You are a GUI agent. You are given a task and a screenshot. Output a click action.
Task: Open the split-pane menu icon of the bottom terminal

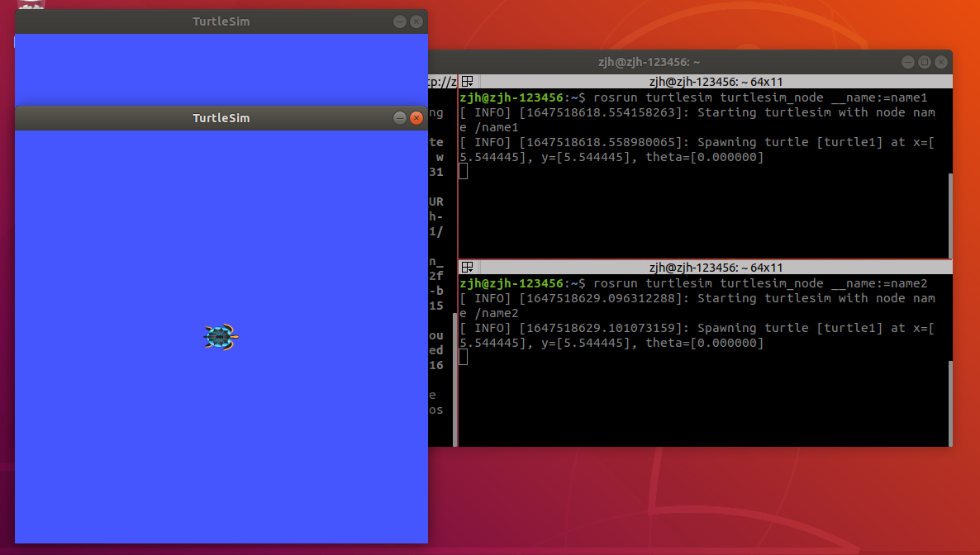(467, 268)
